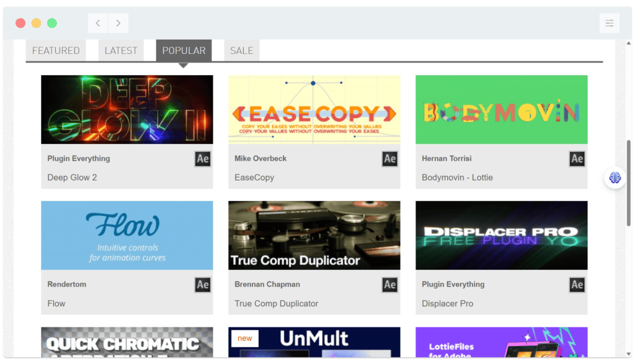Go forward using the right chevron button

(x=118, y=24)
